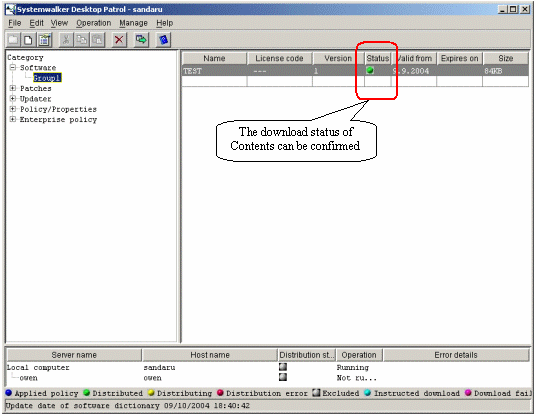Click the green arrow distribute toolbar icon
The image size is (536, 416).
coord(141,40)
